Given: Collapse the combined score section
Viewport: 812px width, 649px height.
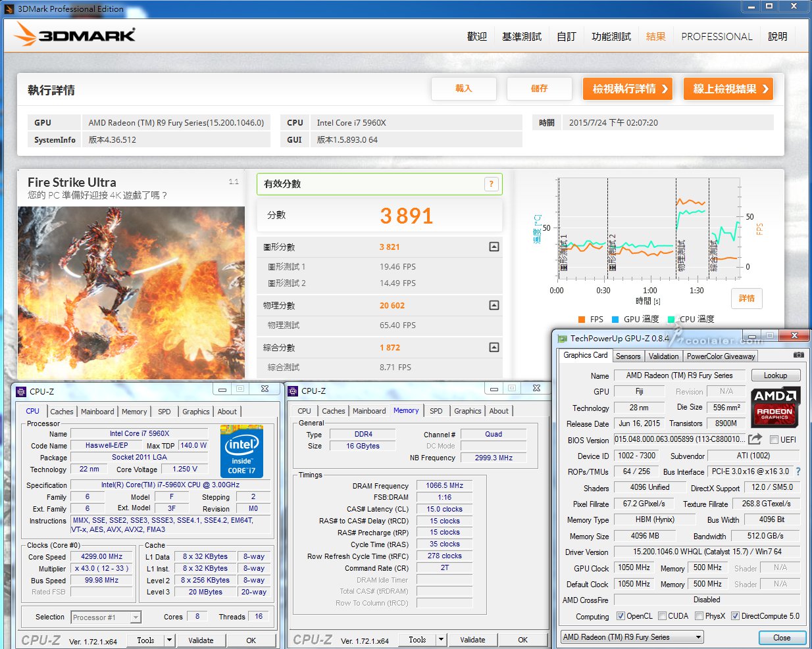Looking at the screenshot, I should (x=494, y=347).
